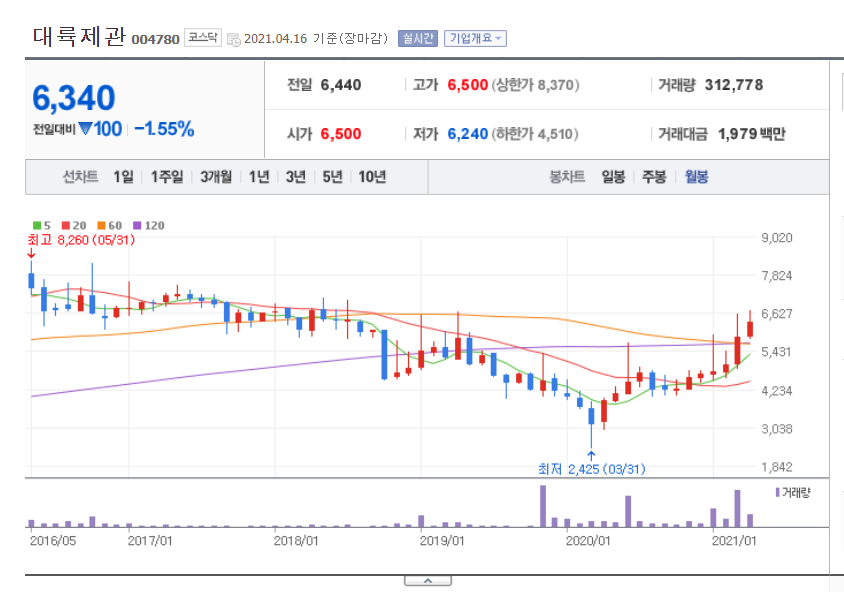Click the current price 6,340
The height and width of the screenshot is (592, 844).
[74, 98]
